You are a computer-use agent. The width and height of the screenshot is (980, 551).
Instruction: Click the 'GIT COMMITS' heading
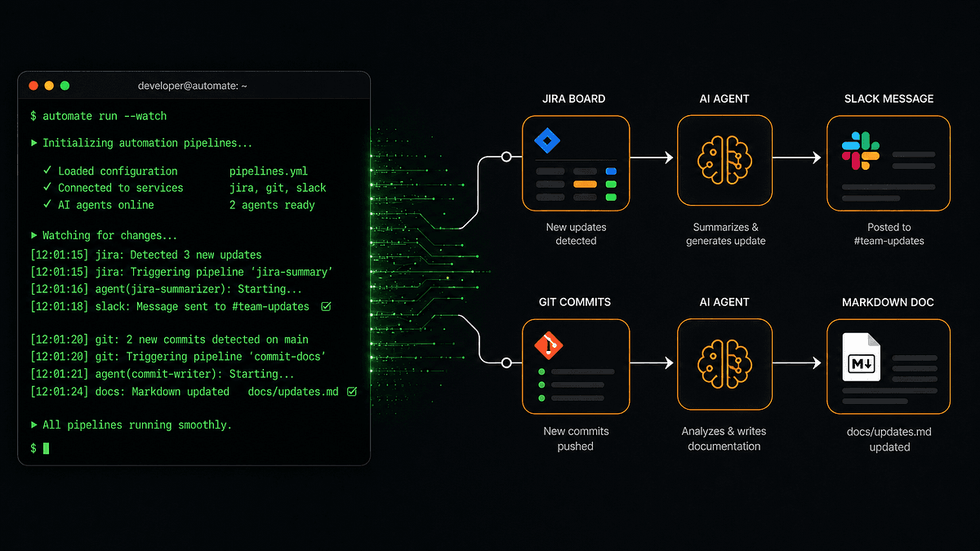click(x=575, y=302)
